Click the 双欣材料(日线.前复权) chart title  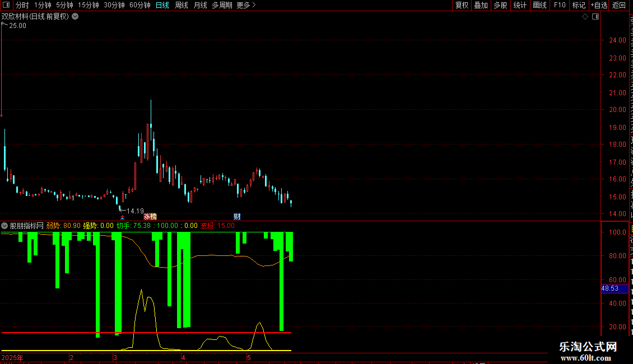(35, 17)
